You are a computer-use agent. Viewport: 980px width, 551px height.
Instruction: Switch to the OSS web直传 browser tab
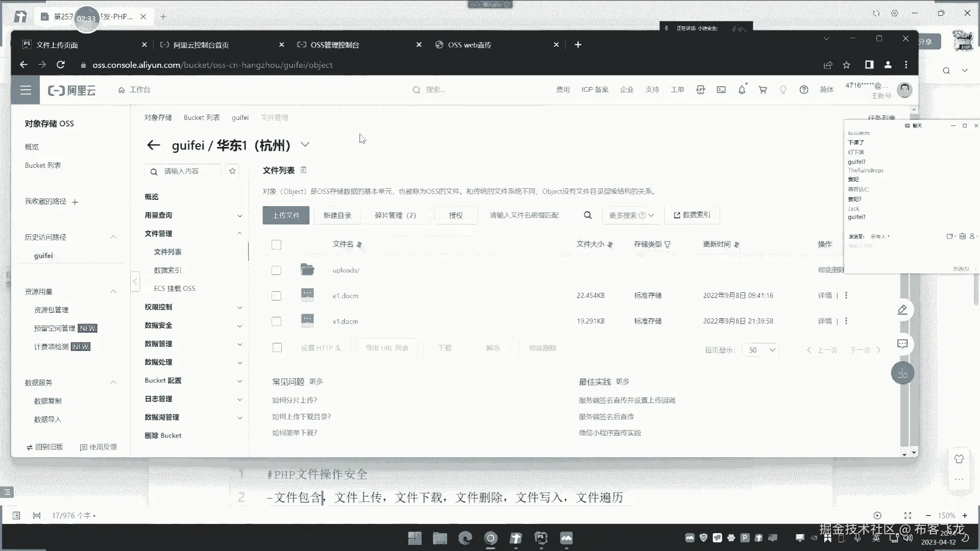tap(470, 45)
